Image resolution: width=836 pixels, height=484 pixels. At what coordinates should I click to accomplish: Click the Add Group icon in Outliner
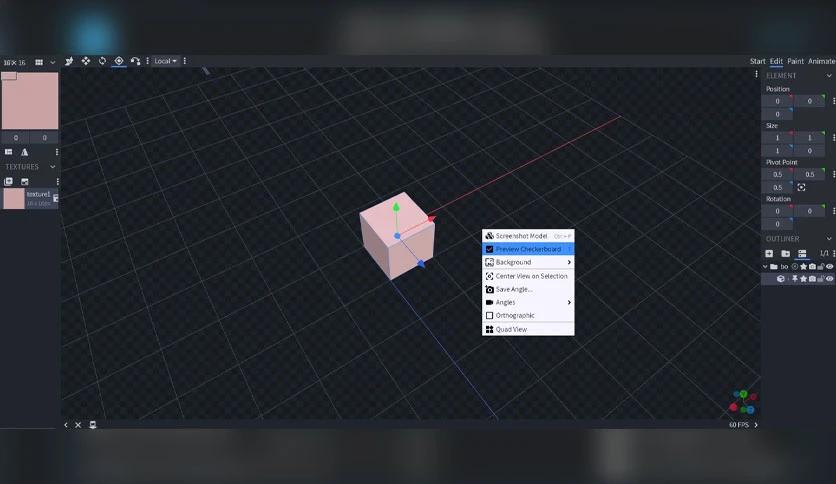click(785, 254)
